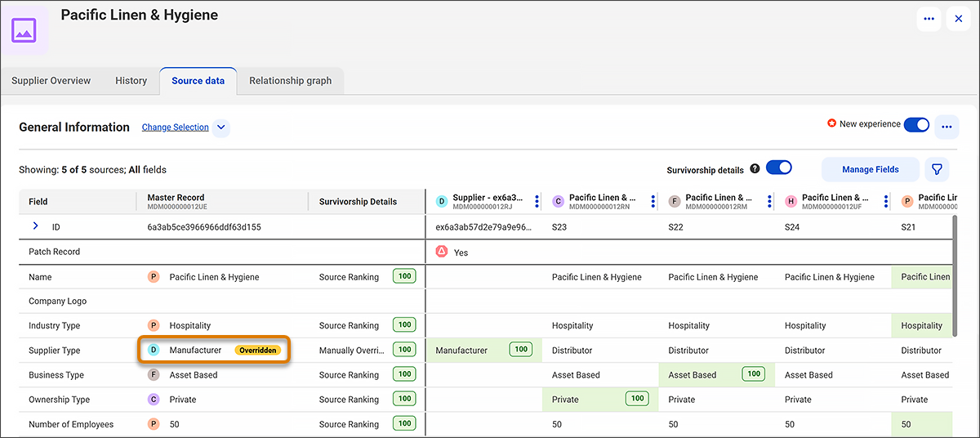Image resolution: width=980 pixels, height=438 pixels.
Task: Click the P badge beside 50 employees
Action: pos(153,424)
